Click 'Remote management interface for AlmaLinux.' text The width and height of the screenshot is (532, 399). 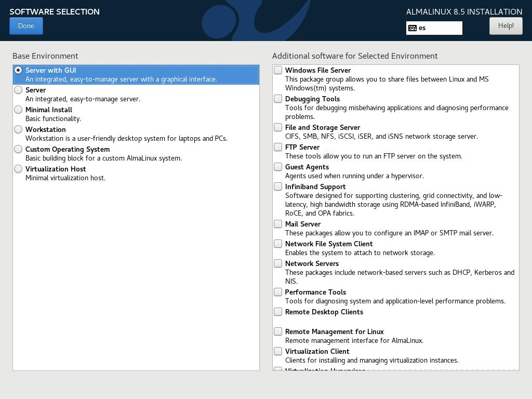pos(354,340)
